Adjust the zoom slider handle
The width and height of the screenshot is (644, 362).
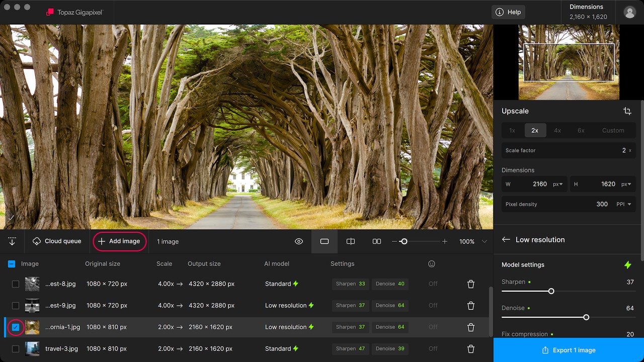404,241
